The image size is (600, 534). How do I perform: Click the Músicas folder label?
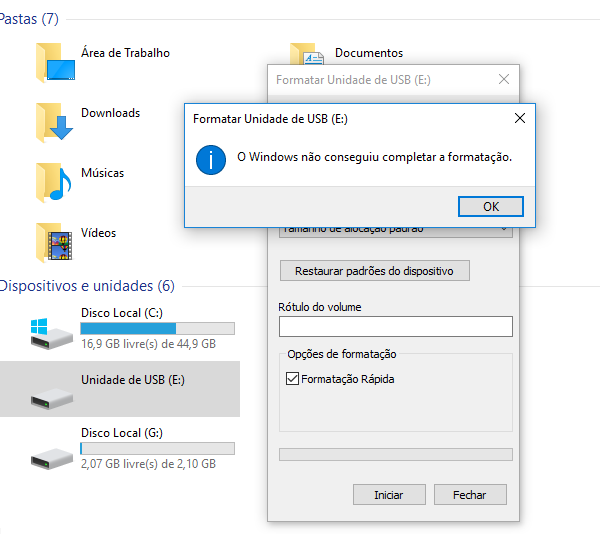click(x=103, y=173)
